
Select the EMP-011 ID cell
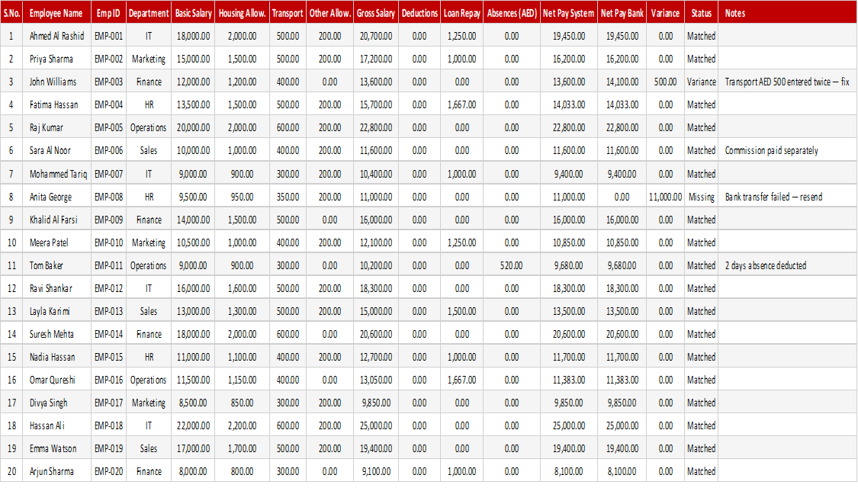pos(108,265)
